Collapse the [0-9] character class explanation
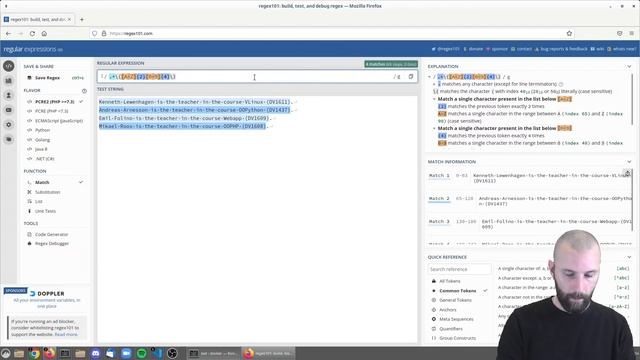Image resolution: width=640 pixels, height=360 pixels. click(x=434, y=128)
